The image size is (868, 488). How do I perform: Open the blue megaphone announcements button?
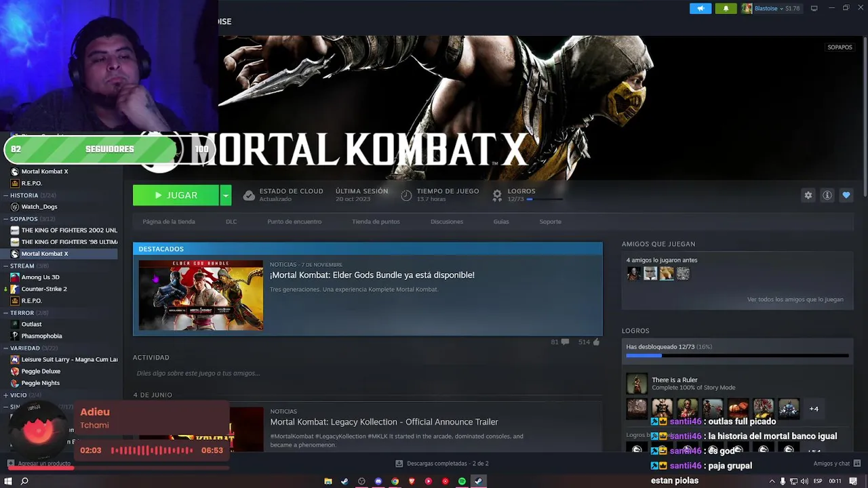(701, 8)
